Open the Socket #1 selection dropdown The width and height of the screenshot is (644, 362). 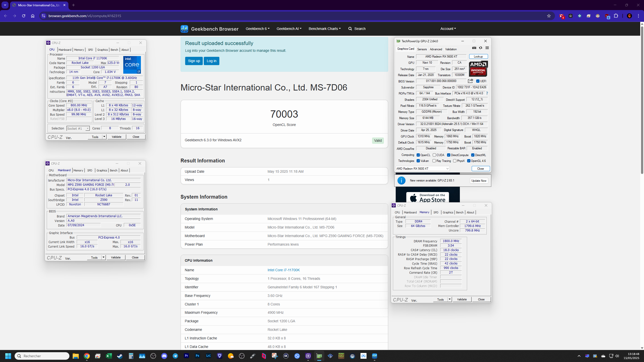point(78,128)
